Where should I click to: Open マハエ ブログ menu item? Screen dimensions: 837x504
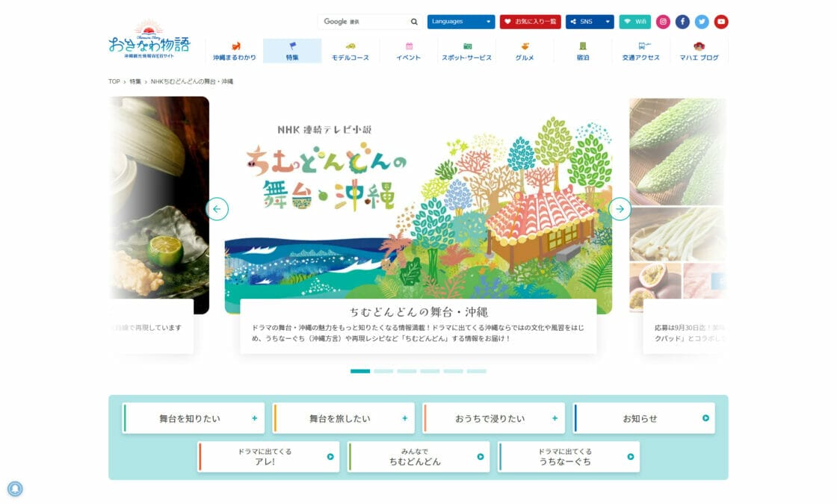[699, 52]
